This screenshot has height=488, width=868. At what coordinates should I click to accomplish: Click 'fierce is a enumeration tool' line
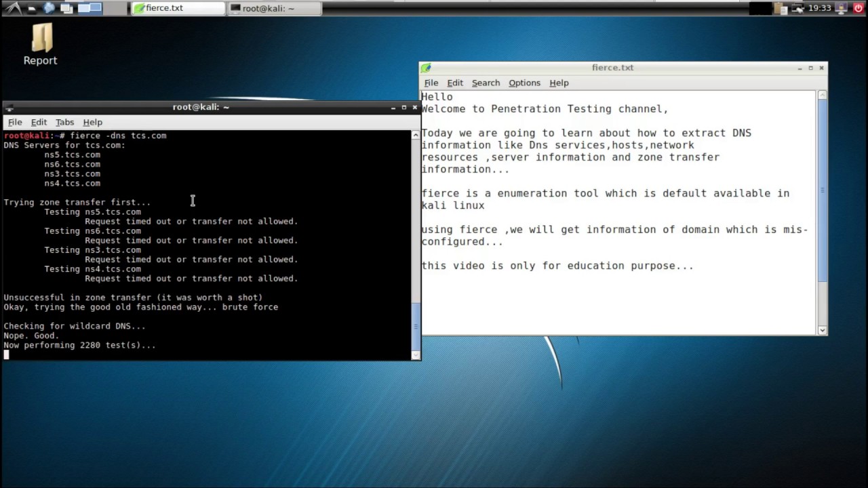coord(605,193)
